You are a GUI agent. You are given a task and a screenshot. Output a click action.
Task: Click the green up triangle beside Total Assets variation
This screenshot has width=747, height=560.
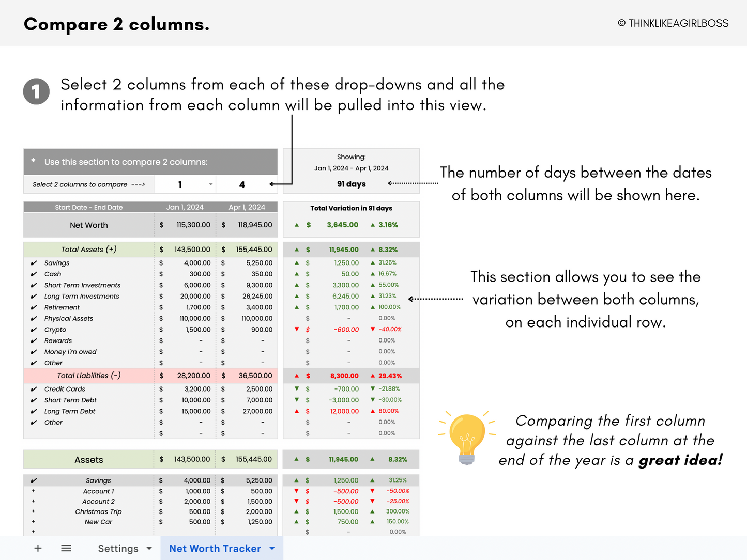tap(296, 250)
